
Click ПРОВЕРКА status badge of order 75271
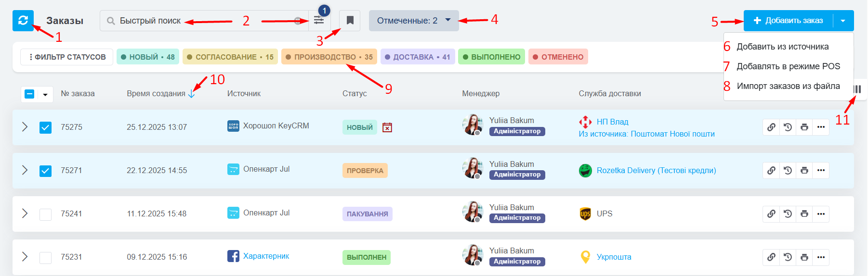click(x=365, y=171)
